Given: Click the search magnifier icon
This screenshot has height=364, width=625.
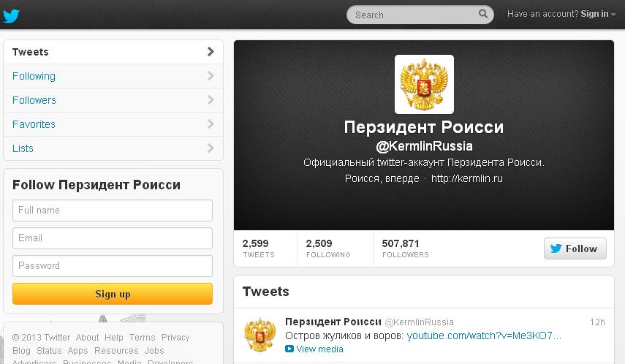Looking at the screenshot, I should pyautogui.click(x=482, y=14).
